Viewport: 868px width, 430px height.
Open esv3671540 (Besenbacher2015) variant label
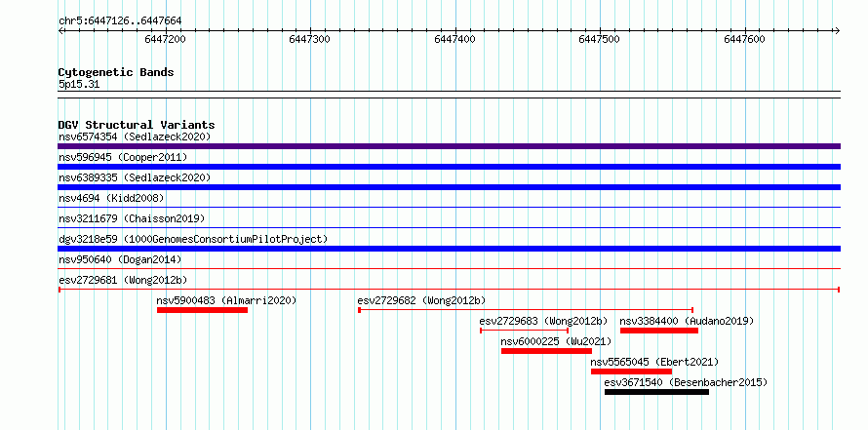[686, 382]
